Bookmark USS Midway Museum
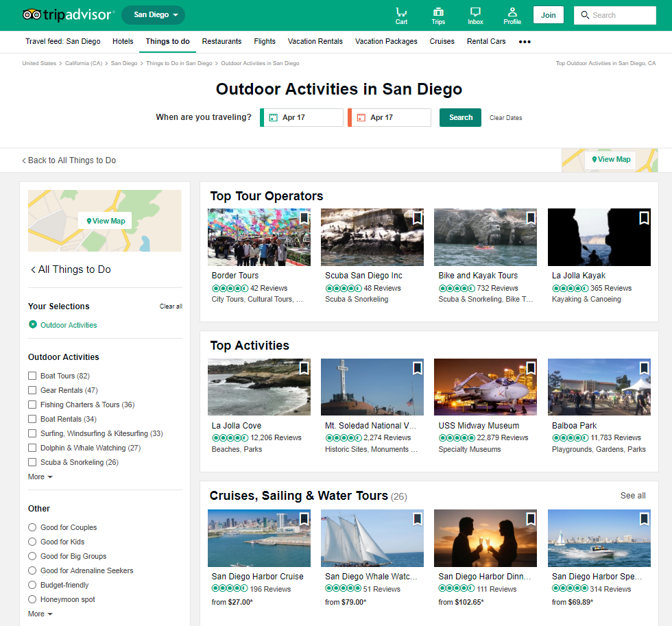 pyautogui.click(x=531, y=368)
